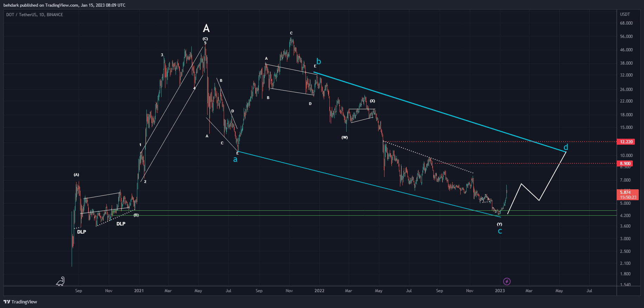
Task: Click the 22.000 price axis label
Action: pyautogui.click(x=626, y=101)
